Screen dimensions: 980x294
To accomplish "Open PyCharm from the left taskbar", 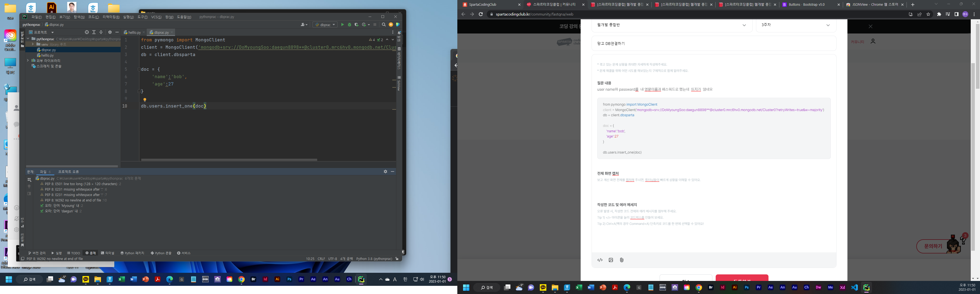I will [361, 279].
